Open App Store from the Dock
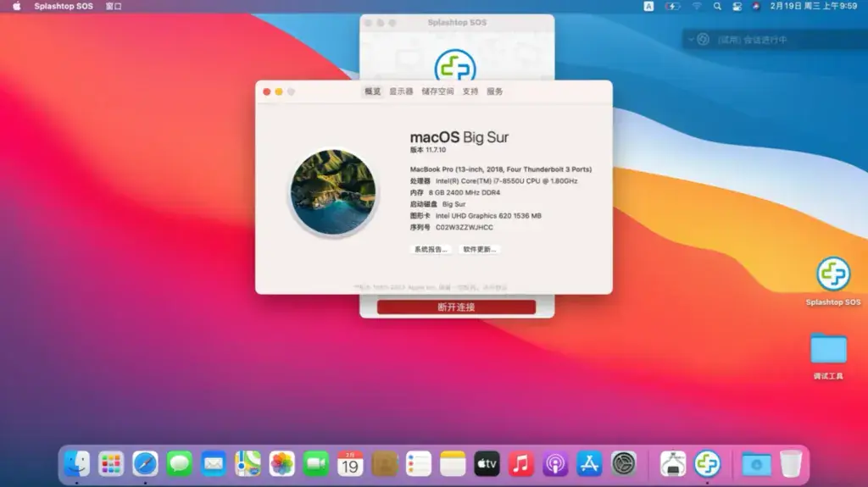This screenshot has height=487, width=868. click(590, 464)
